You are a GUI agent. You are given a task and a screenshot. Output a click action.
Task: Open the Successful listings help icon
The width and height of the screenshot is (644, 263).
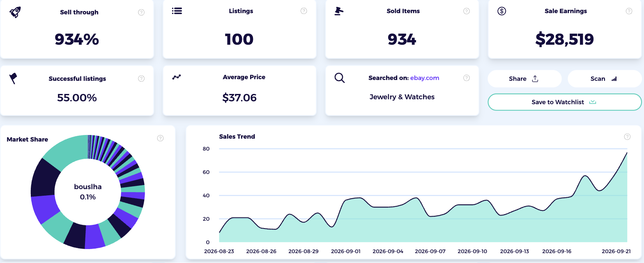[x=141, y=78]
